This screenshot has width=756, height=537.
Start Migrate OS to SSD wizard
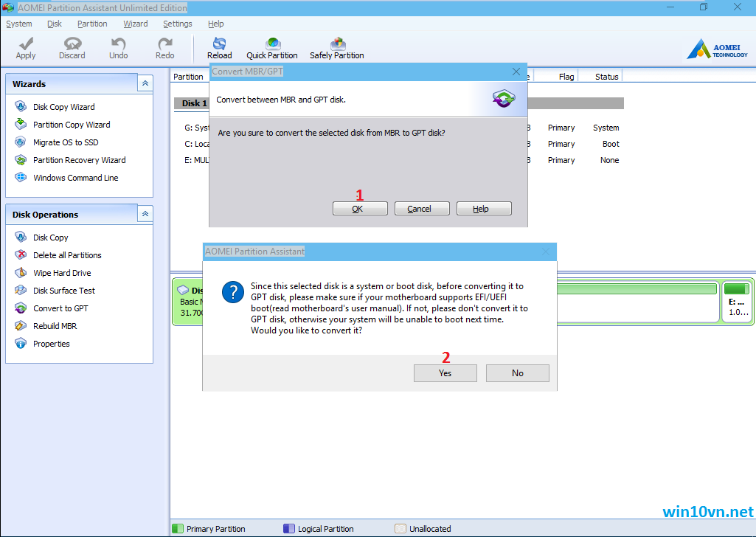coord(66,142)
